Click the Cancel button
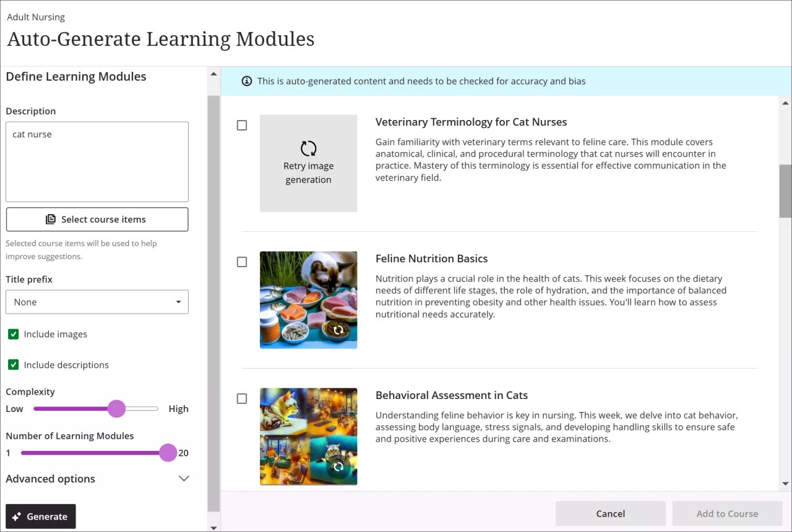Viewport: 792px width, 532px height. (610, 513)
